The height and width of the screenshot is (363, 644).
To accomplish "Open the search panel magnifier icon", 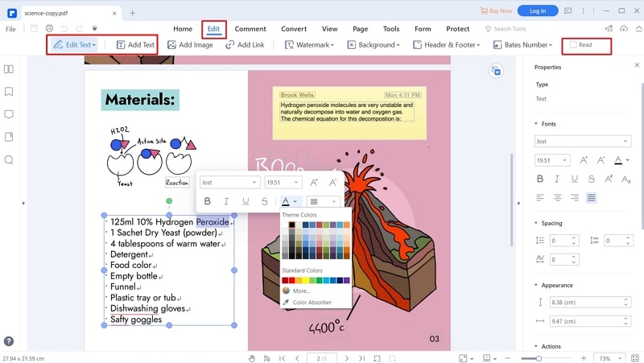I will [9, 159].
